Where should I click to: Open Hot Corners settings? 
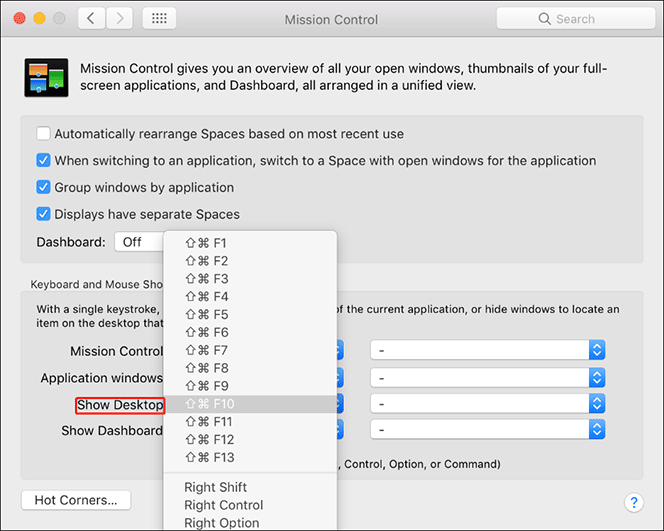pyautogui.click(x=76, y=500)
